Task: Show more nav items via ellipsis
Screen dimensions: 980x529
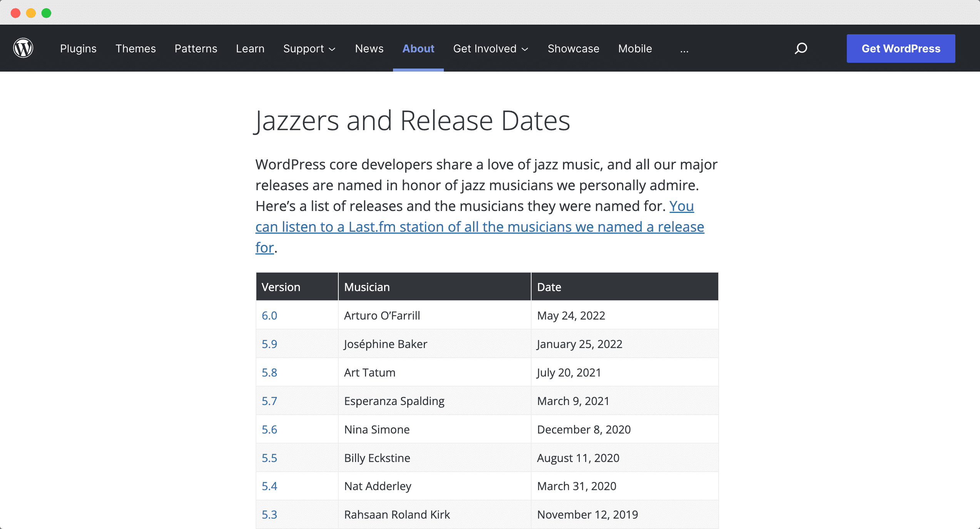Action: point(684,49)
